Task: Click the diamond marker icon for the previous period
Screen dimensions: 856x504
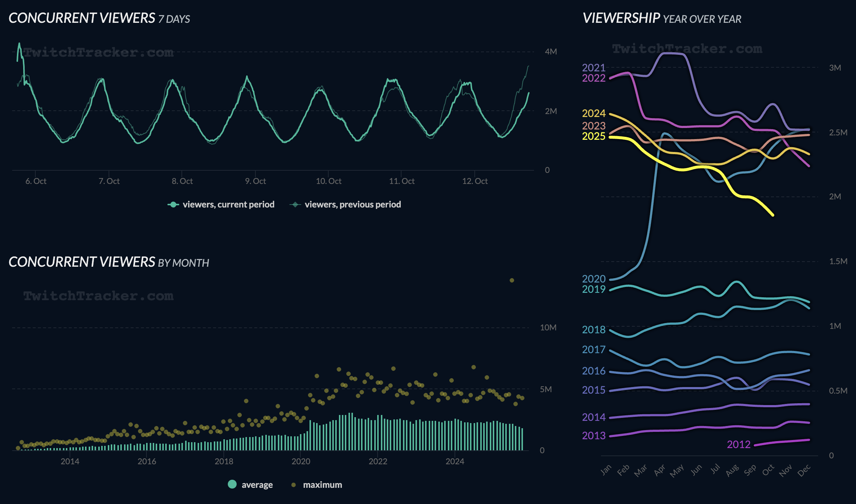Action: point(295,205)
